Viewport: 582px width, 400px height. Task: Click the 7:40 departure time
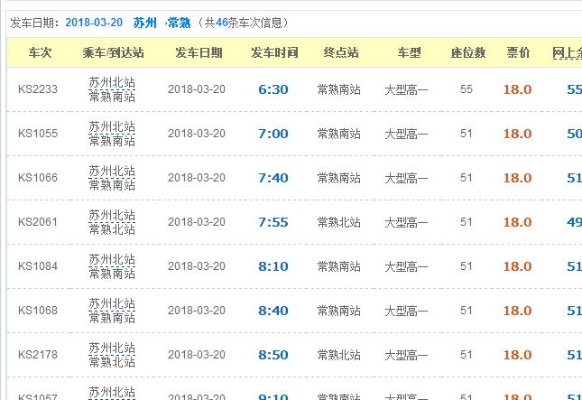(x=273, y=178)
